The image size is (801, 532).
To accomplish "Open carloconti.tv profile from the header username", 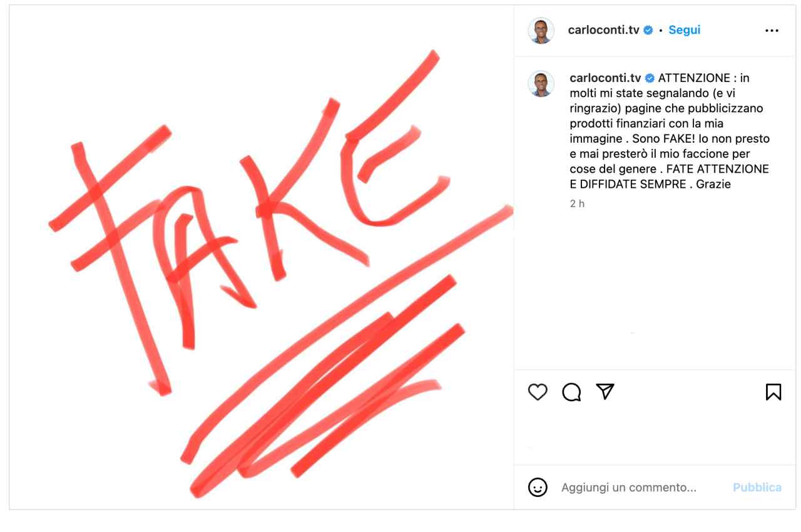I will 604,30.
